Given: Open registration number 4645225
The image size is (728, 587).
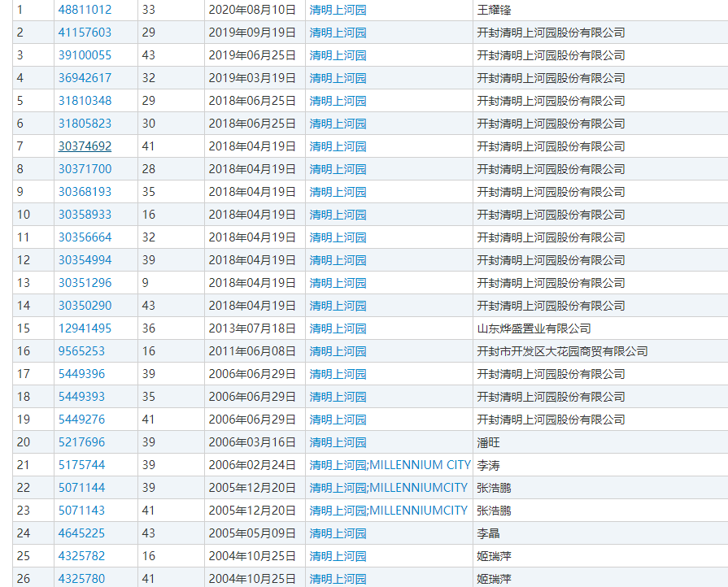Looking at the screenshot, I should 81,533.
